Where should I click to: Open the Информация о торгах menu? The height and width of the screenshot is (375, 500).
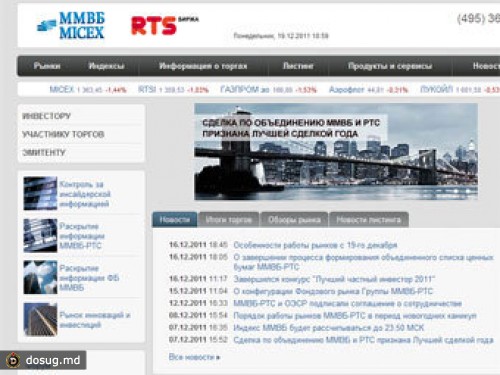tap(203, 66)
